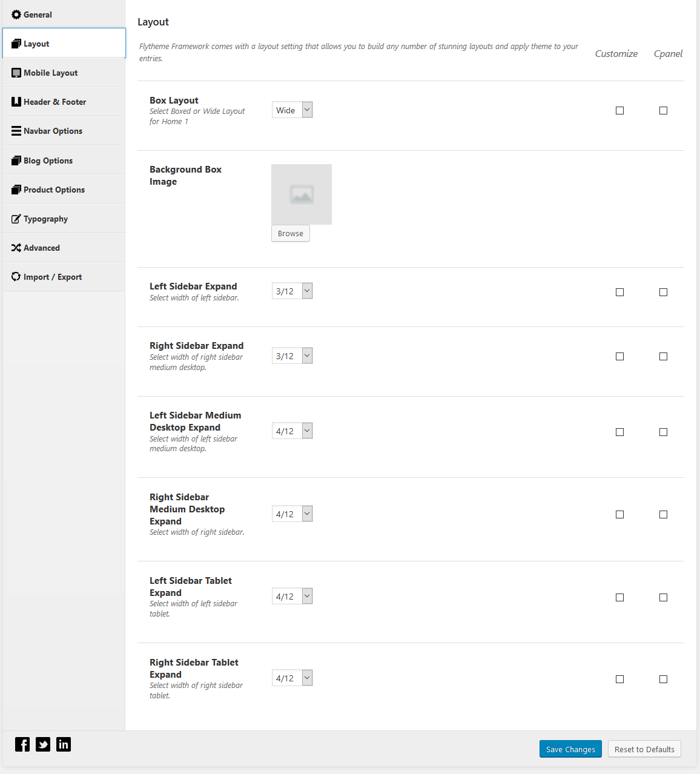Screen dimensions: 700x774
Task: Click the Reset to Defaults button
Action: tap(644, 749)
